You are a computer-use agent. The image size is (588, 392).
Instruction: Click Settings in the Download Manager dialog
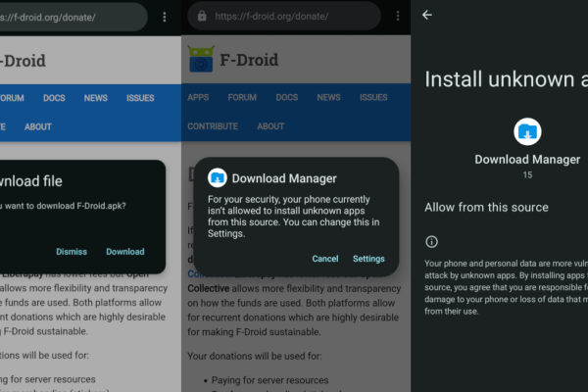pyautogui.click(x=368, y=259)
